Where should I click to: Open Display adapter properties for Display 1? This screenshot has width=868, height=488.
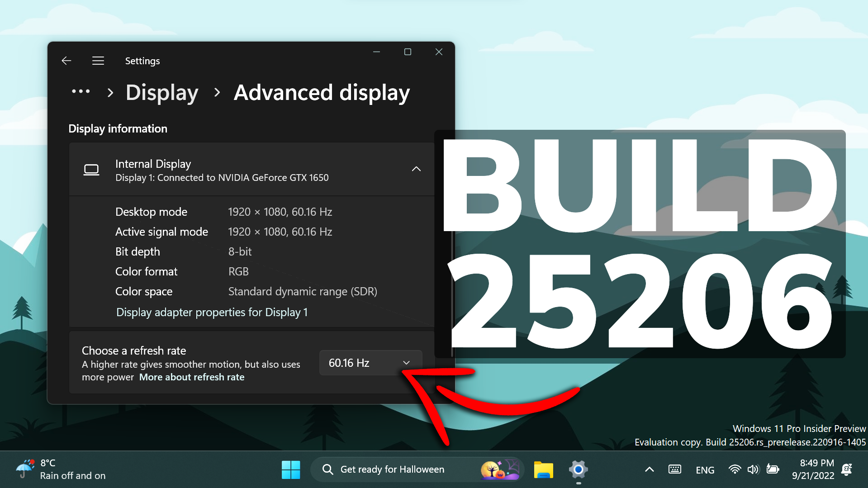[x=212, y=312]
